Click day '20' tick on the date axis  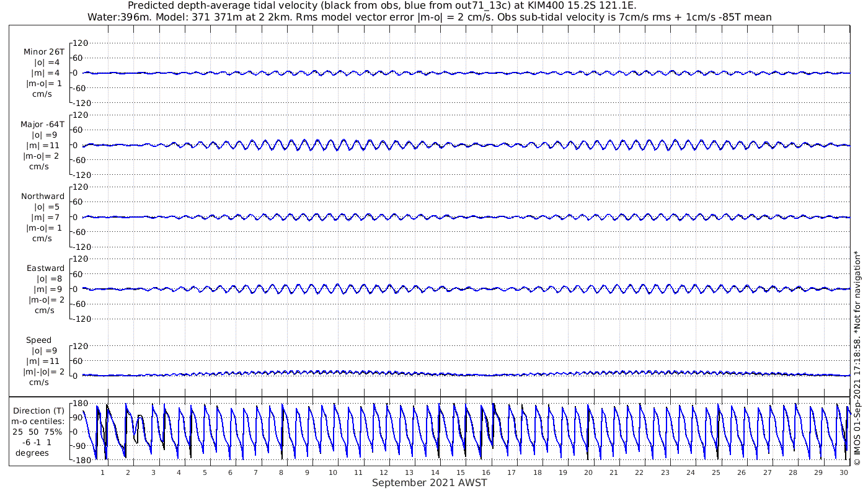588,472
